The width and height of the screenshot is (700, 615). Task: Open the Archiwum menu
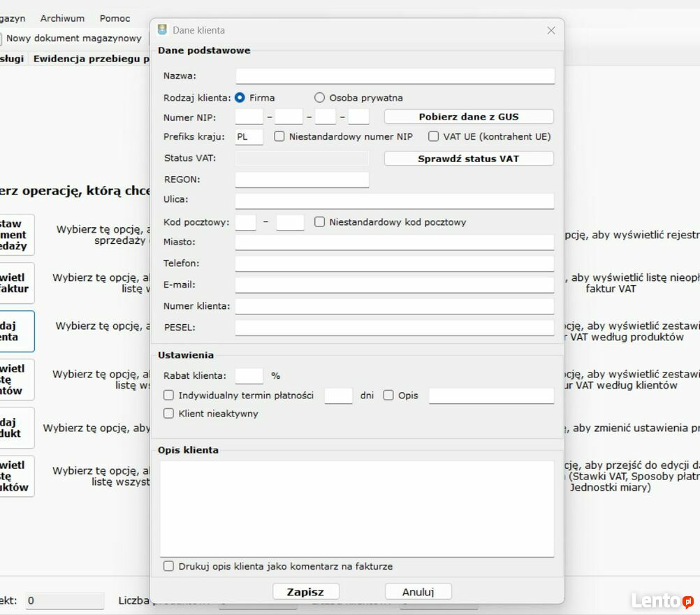[x=62, y=18]
